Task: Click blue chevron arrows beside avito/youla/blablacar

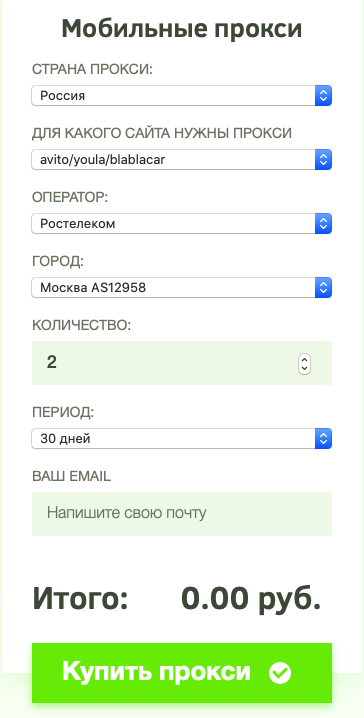Action: tap(323, 160)
